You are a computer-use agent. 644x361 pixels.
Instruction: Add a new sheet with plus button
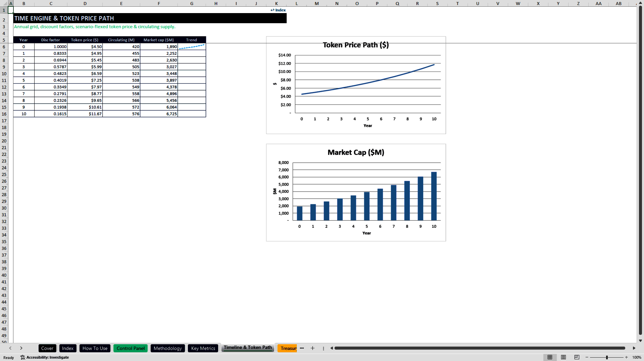[313, 348]
